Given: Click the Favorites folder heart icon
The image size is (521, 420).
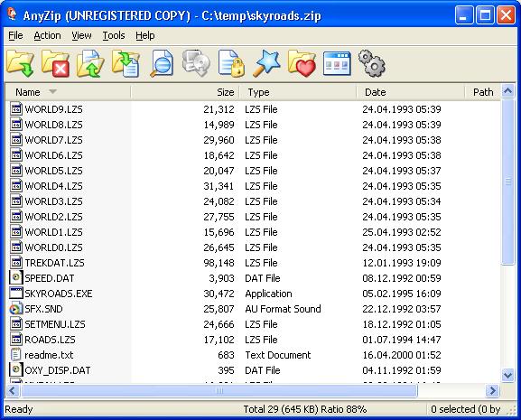Looking at the screenshot, I should (x=302, y=63).
